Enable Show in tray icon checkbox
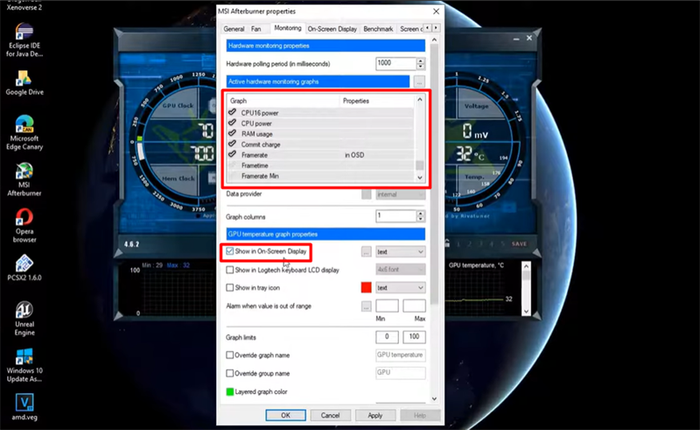 point(230,288)
